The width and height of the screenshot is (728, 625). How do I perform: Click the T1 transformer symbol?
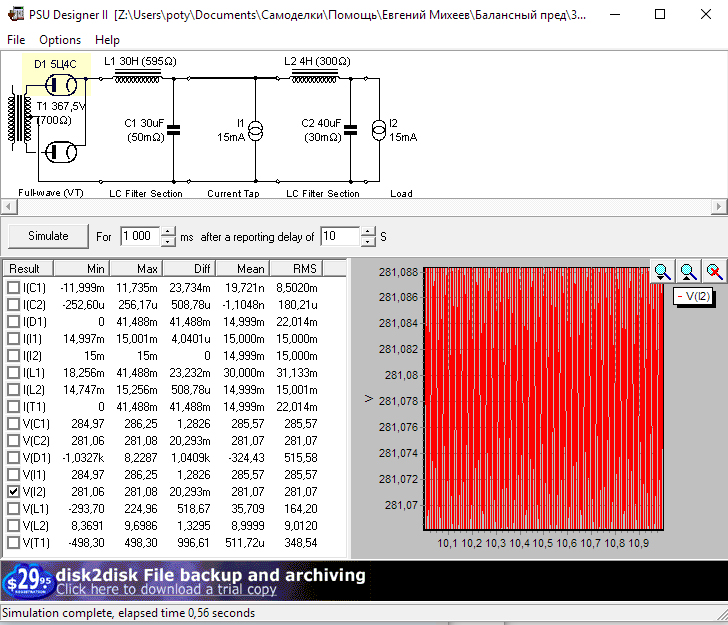tap(20, 123)
